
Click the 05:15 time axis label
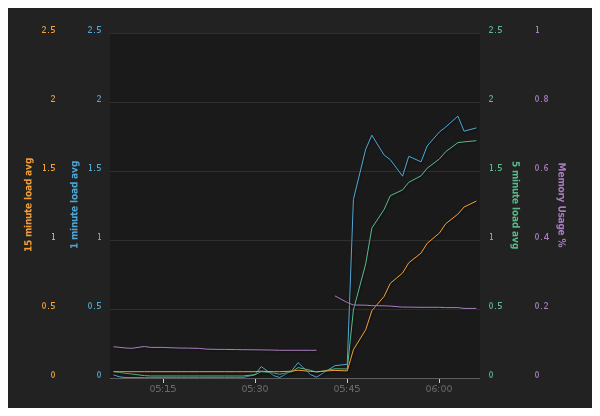point(163,389)
